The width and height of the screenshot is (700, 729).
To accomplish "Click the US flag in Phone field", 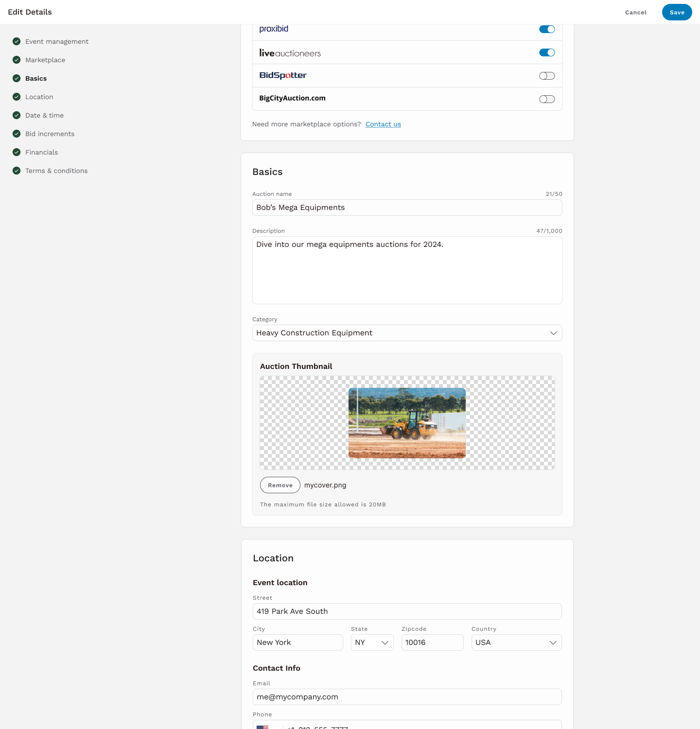I will [262, 727].
